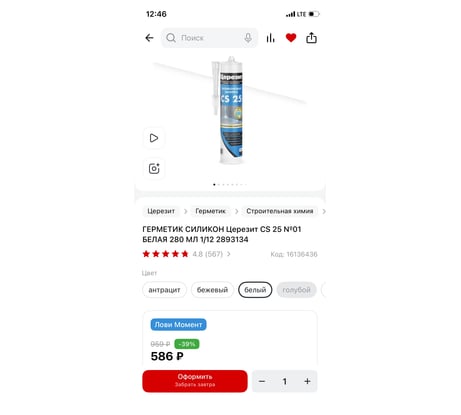Expand reviews with the chevron after rating

coord(229,254)
